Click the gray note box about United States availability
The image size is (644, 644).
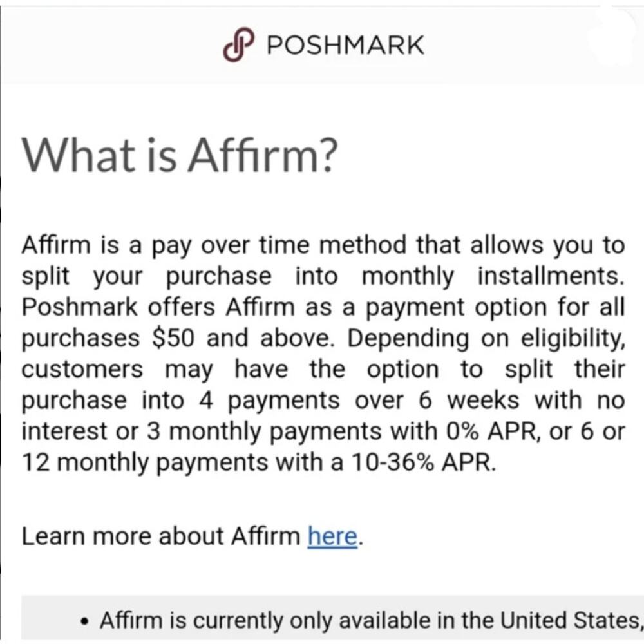pyautogui.click(x=322, y=620)
